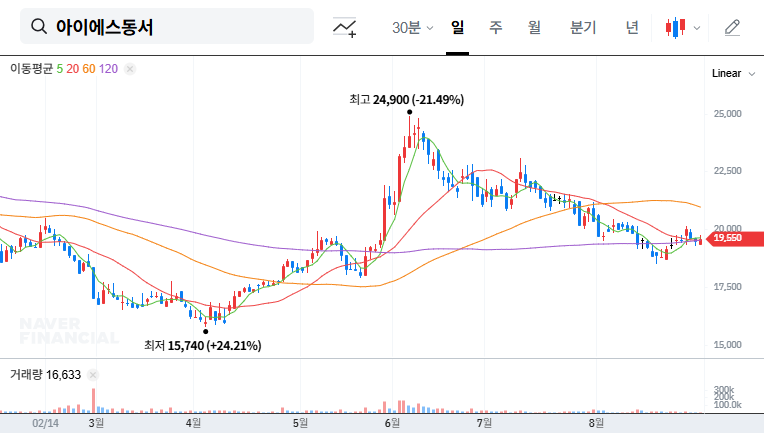Viewport: 764px width, 433px height.
Task: Open the Linear scale dropdown
Action: 733,74
